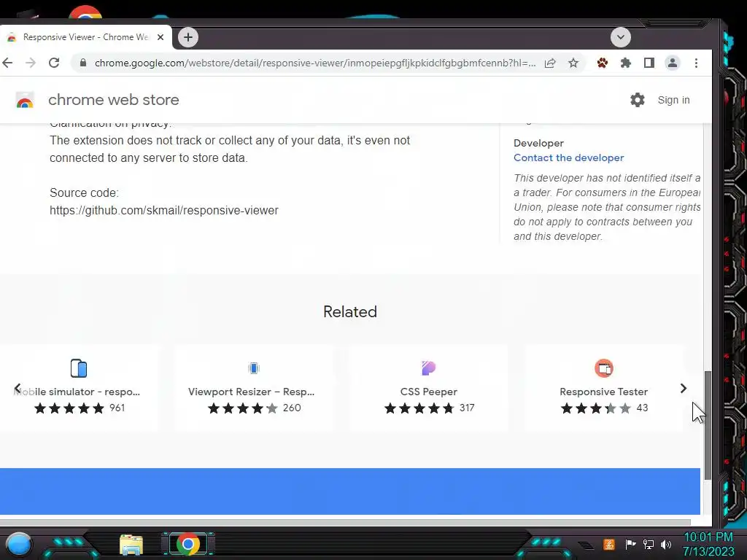
Task: Click Viewport Resizer star rating 260
Action: (x=255, y=408)
